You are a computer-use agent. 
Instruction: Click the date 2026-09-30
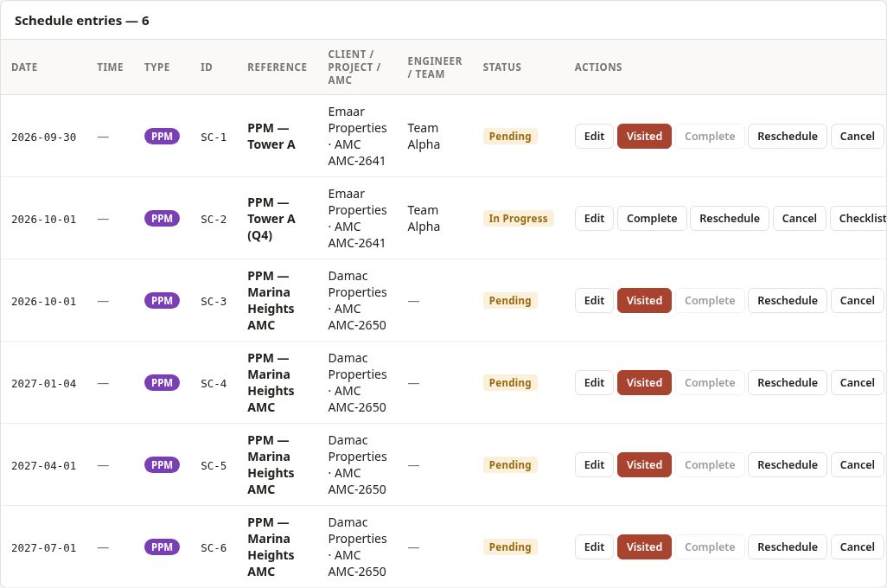pyautogui.click(x=43, y=137)
